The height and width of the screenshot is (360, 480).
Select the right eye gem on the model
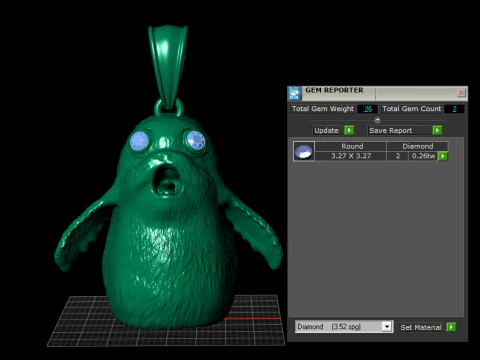pyautogui.click(x=195, y=139)
